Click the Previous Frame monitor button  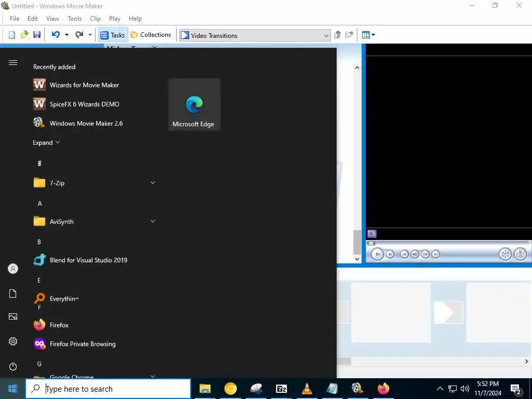(415, 254)
